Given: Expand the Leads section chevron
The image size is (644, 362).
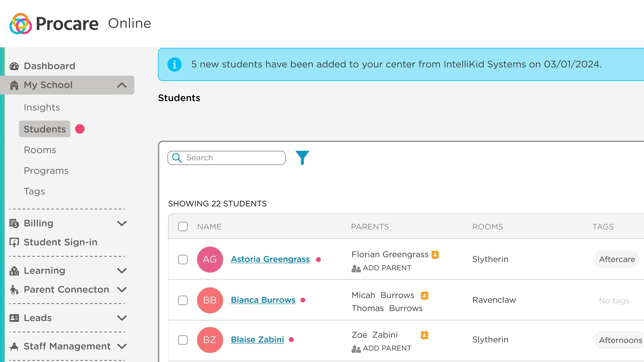Looking at the screenshot, I should click(122, 318).
